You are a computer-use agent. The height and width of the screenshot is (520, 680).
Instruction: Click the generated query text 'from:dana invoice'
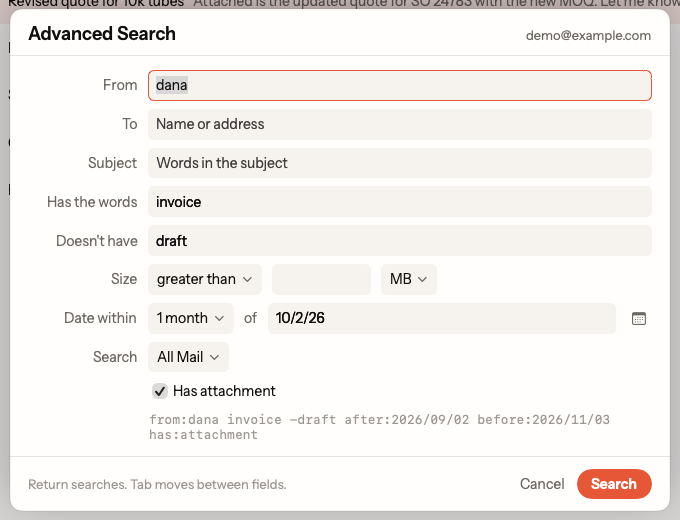216,419
